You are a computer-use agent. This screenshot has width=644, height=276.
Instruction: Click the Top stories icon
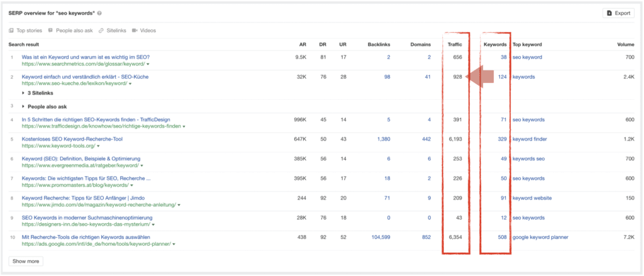(11, 30)
